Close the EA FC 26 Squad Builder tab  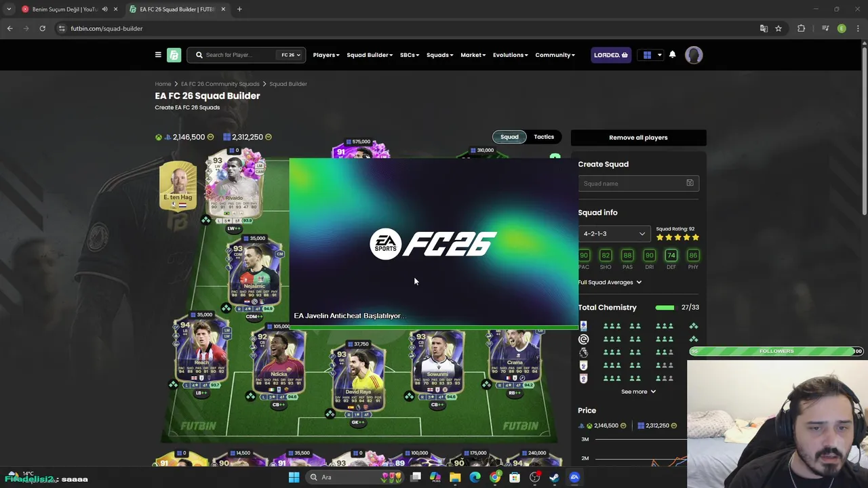click(x=223, y=9)
